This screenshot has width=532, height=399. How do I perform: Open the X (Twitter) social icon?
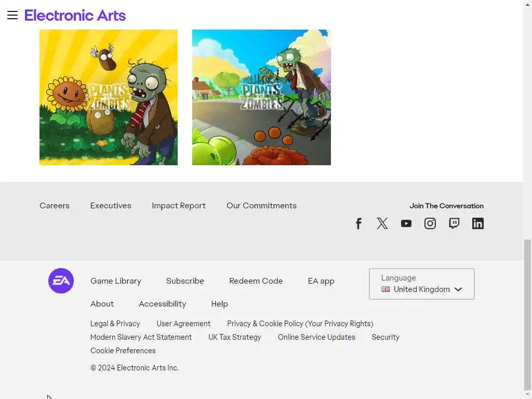[382, 223]
